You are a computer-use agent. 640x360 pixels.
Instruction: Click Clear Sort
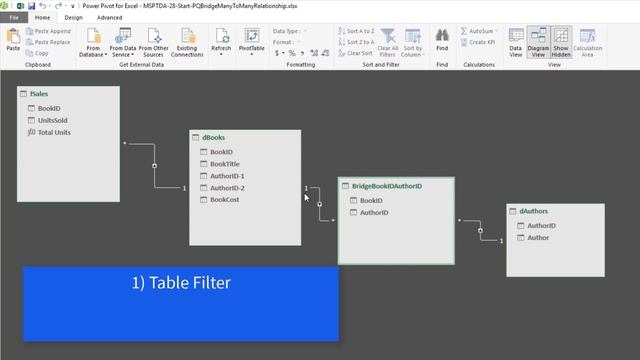[x=355, y=53]
